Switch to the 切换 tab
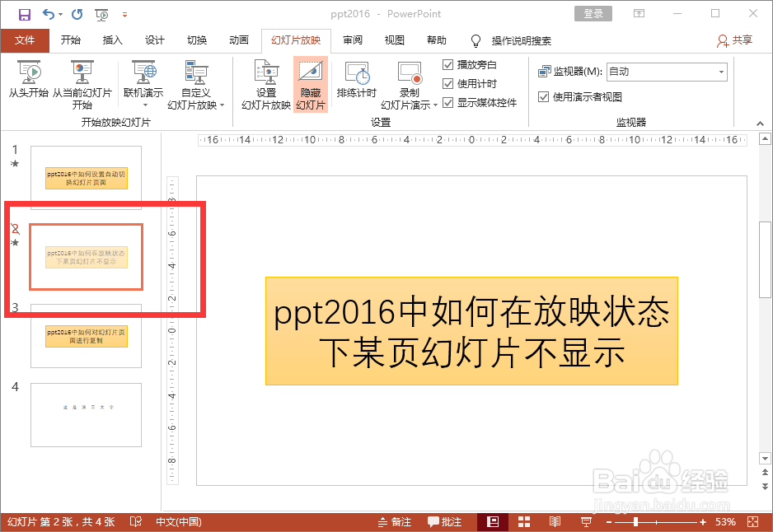Viewport: 773px width, 532px height. coord(197,40)
